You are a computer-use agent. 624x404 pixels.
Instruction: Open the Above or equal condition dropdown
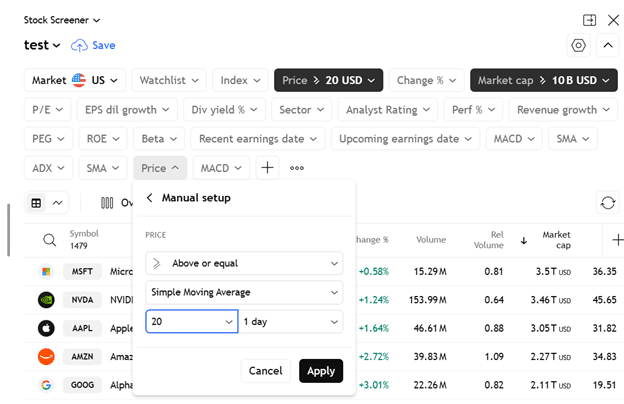[244, 263]
